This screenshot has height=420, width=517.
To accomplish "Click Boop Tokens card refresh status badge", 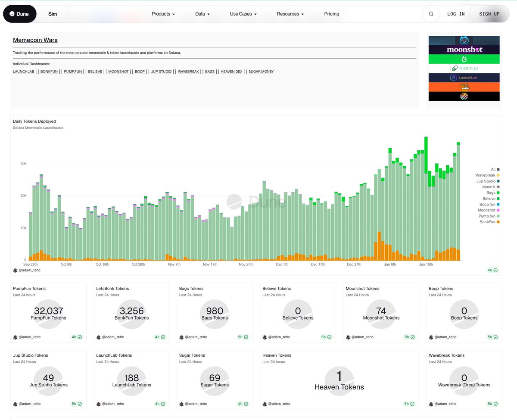I will pos(492,337).
